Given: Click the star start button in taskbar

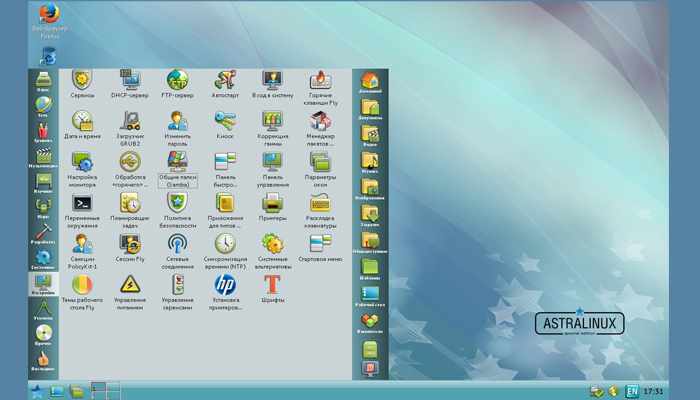Looking at the screenshot, I should pyautogui.click(x=37, y=392).
